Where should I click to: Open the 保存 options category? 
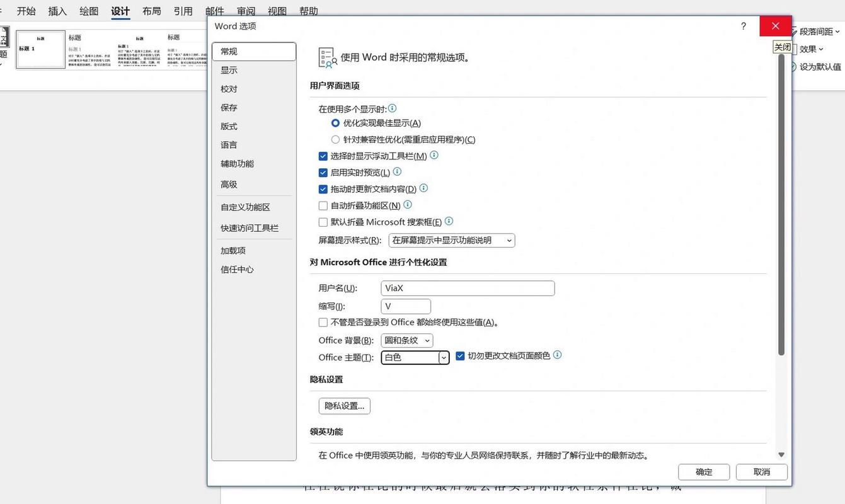[254, 108]
